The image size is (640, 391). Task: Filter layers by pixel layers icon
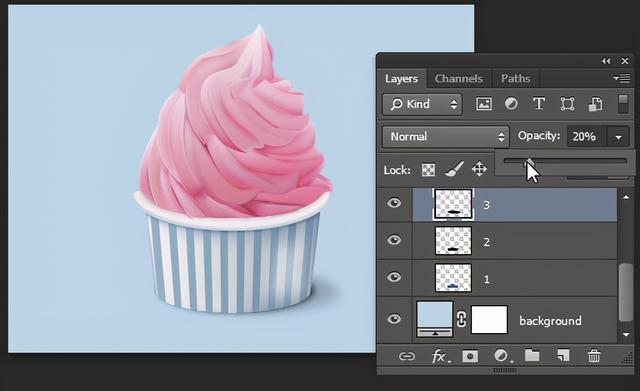pyautogui.click(x=484, y=104)
